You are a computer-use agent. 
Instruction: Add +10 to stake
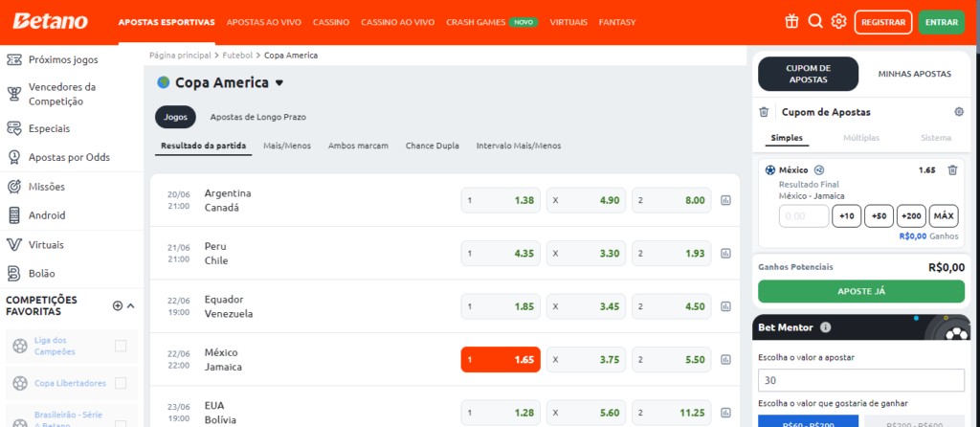pos(847,215)
